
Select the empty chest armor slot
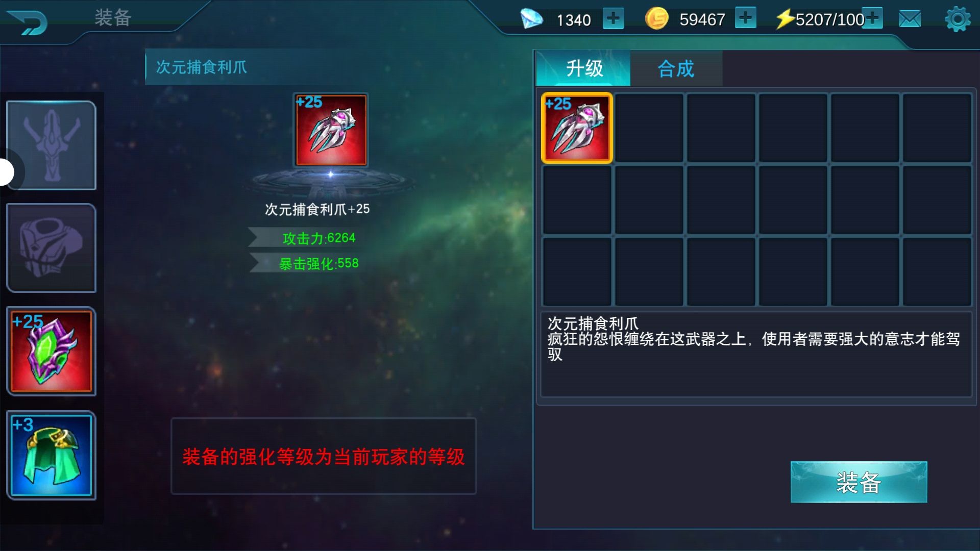[x=51, y=248]
